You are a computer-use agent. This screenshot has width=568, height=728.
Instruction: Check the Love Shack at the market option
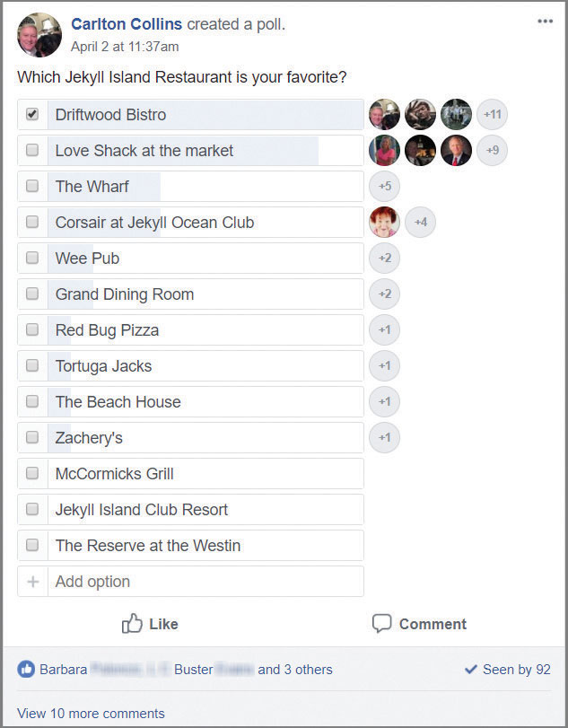coord(33,151)
